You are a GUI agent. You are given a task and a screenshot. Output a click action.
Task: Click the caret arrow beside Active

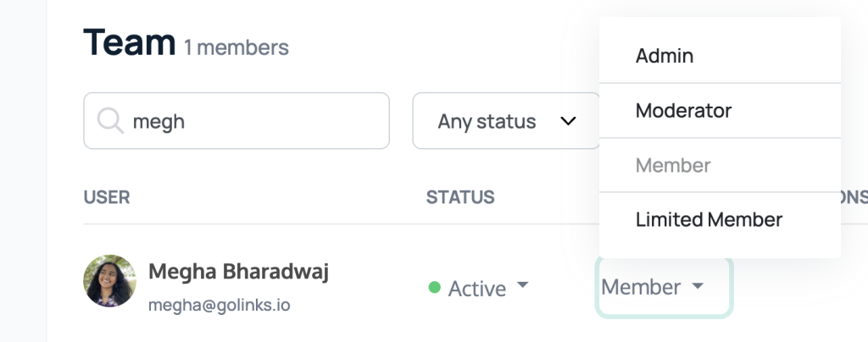tap(522, 285)
